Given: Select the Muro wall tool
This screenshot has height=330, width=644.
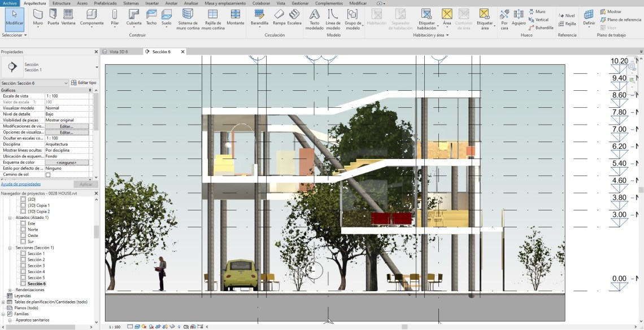Looking at the screenshot, I should pyautogui.click(x=38, y=17).
